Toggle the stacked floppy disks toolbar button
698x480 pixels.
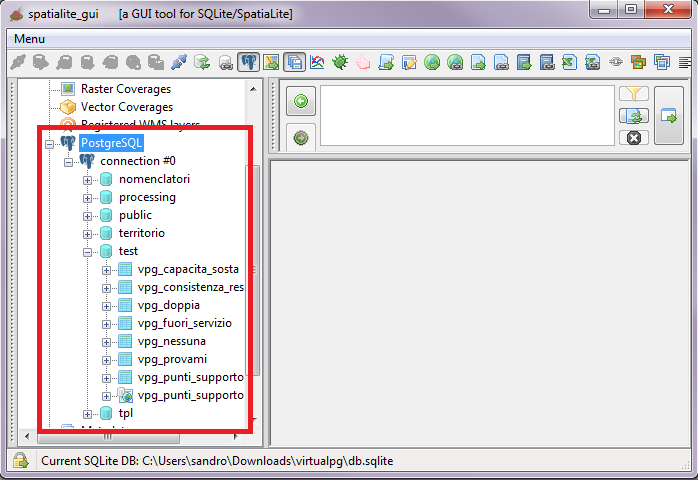click(x=294, y=62)
